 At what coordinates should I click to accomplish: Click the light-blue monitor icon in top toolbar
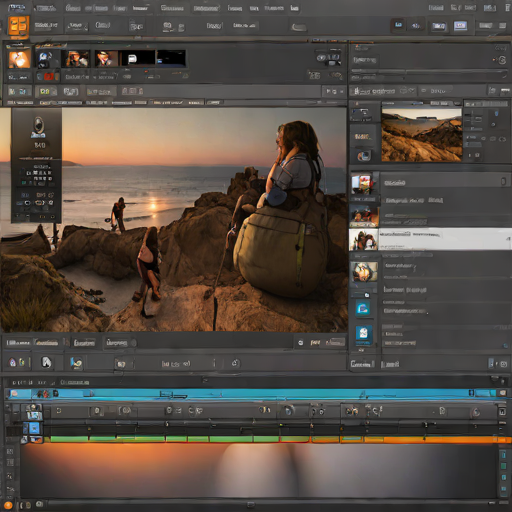pos(460,26)
